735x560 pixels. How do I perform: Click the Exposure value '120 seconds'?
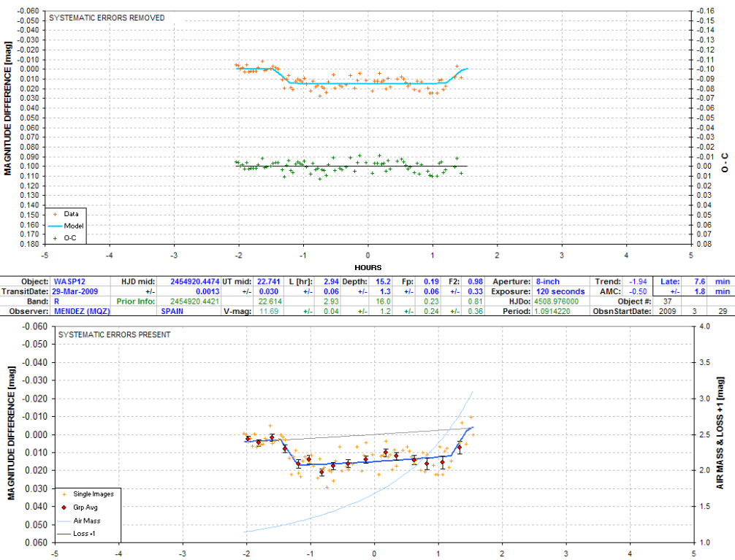pyautogui.click(x=560, y=291)
